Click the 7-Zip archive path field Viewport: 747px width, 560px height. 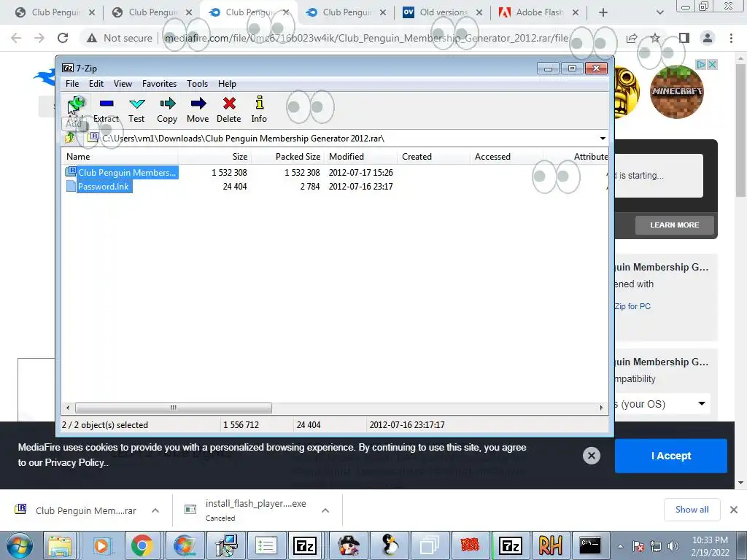tap(347, 139)
